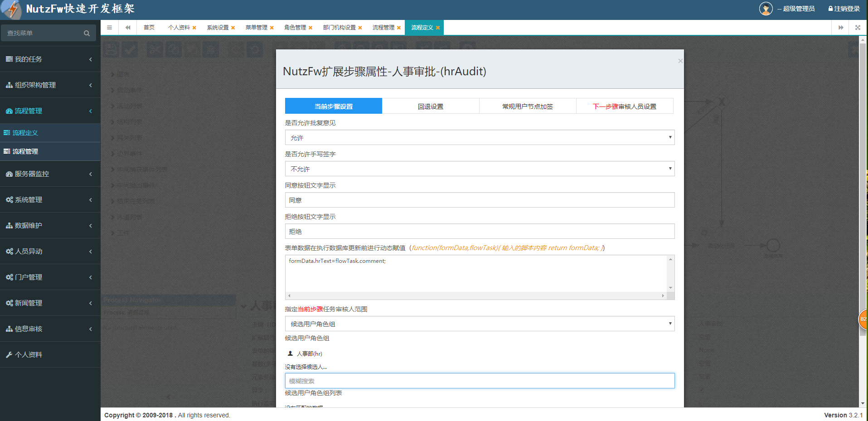Click the 超级管理员 user name
Viewport: 868px width, 421px height.
click(x=799, y=9)
